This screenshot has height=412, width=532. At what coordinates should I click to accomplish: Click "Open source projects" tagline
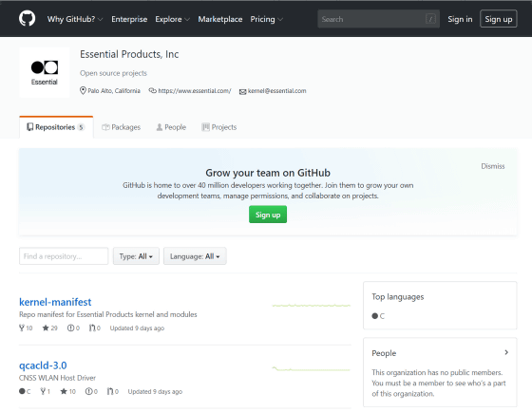click(113, 73)
